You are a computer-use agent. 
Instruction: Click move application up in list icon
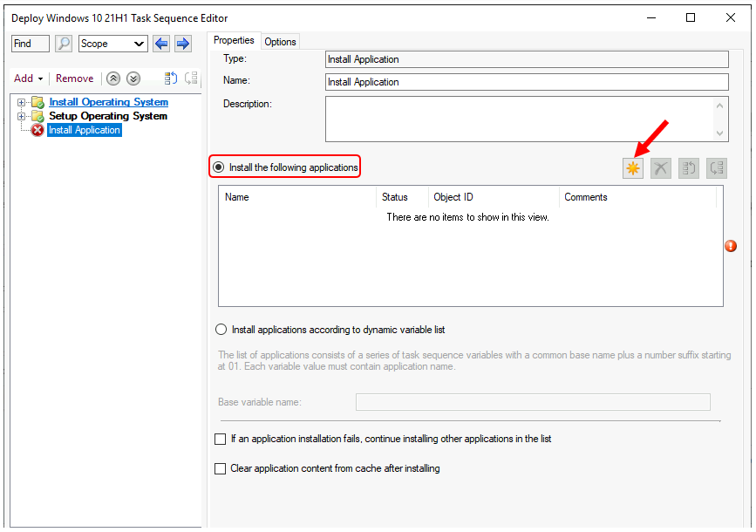689,168
